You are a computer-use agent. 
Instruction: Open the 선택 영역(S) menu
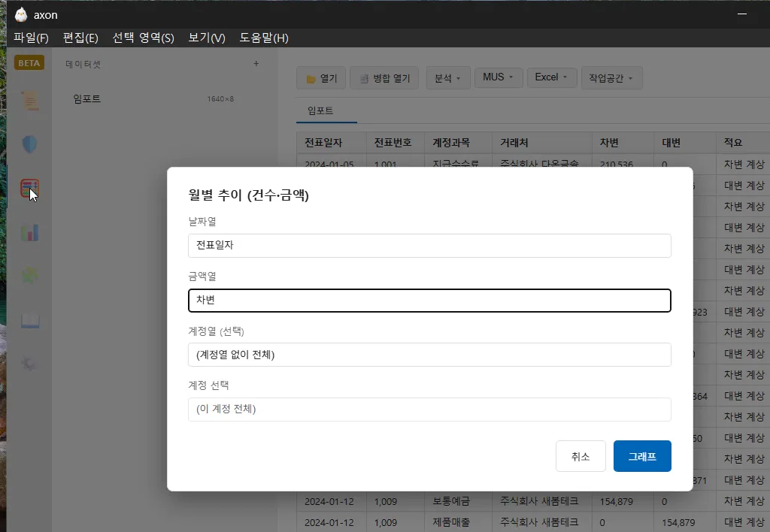144,38
